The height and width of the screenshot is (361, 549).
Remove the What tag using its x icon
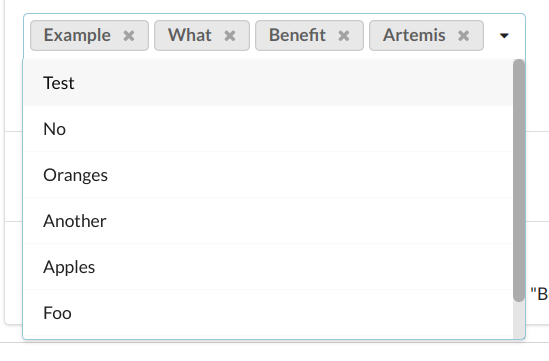[x=230, y=36]
